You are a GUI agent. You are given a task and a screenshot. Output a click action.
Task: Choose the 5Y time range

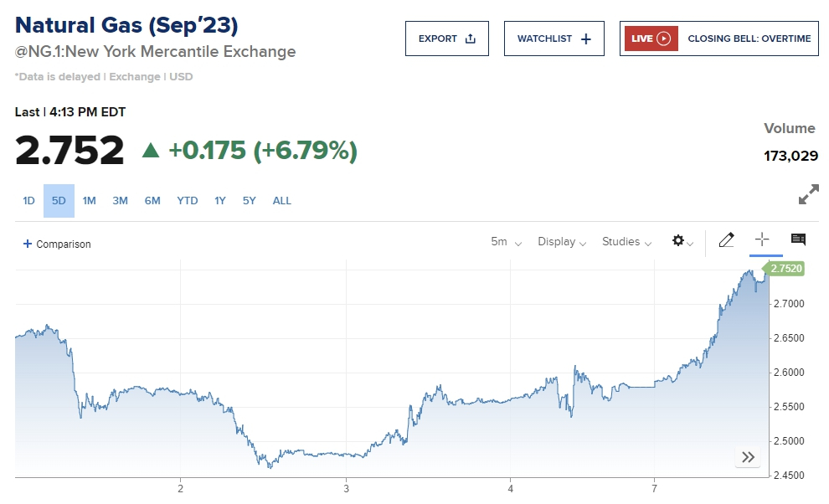click(250, 201)
